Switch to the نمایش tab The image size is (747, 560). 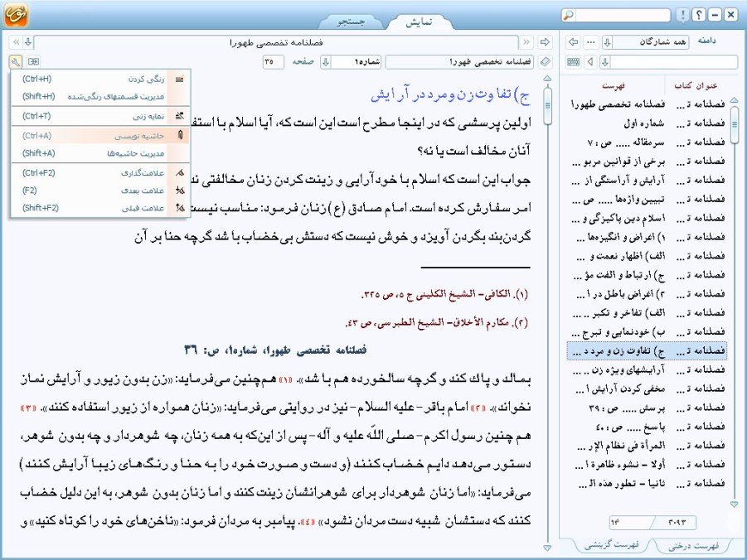(419, 22)
